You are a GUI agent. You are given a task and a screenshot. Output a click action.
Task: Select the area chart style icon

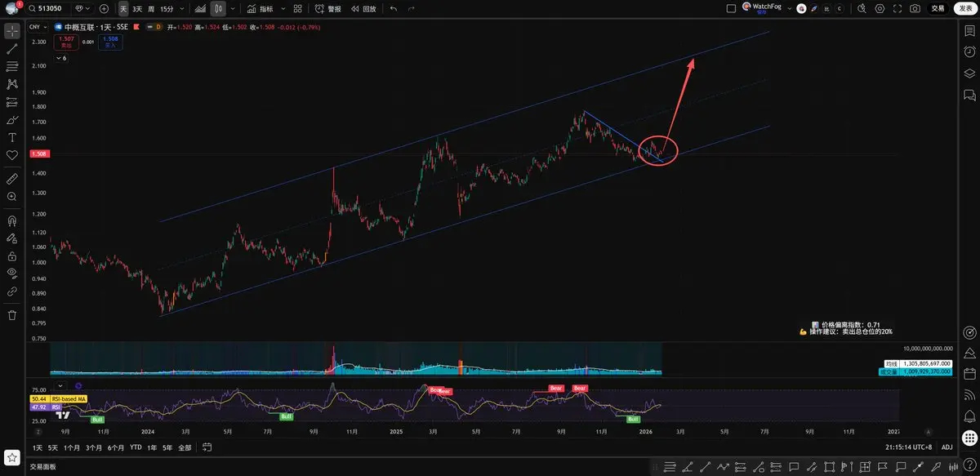(x=200, y=8)
